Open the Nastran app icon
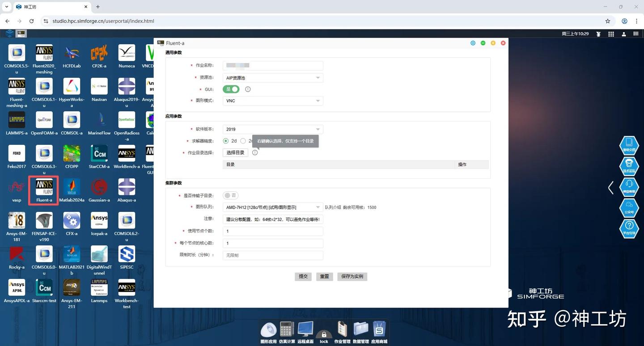 (x=99, y=86)
